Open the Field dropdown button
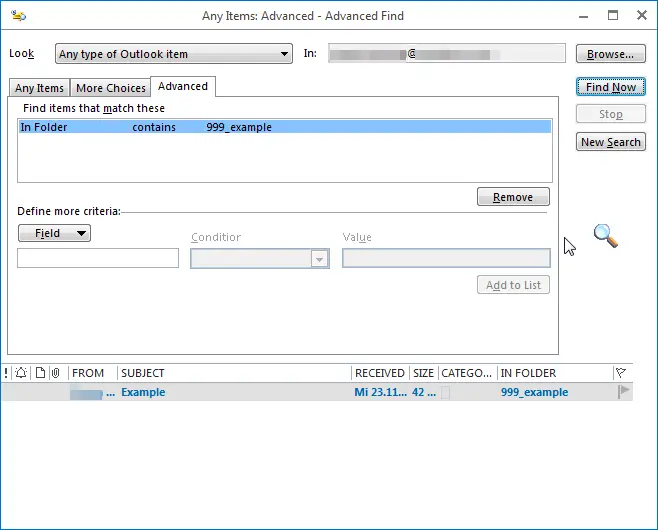 pyautogui.click(x=54, y=233)
